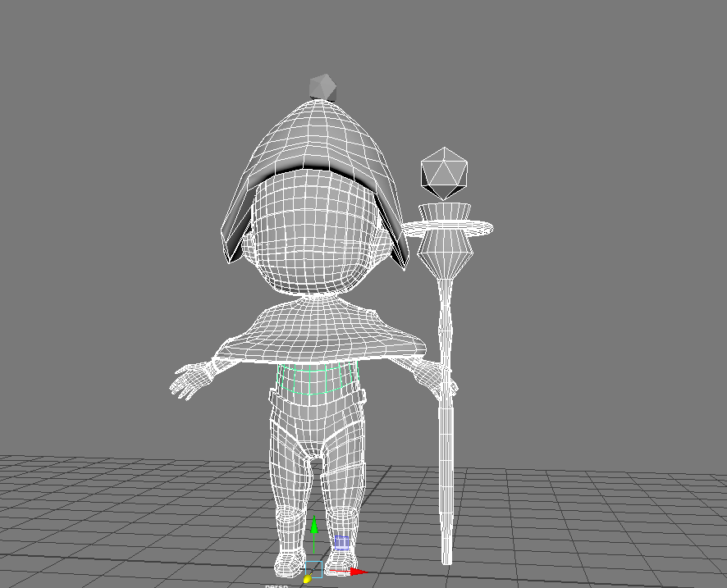This screenshot has height=588, width=727.
Task: Grab the yellow Z-axis move handle
Action: pos(308,579)
